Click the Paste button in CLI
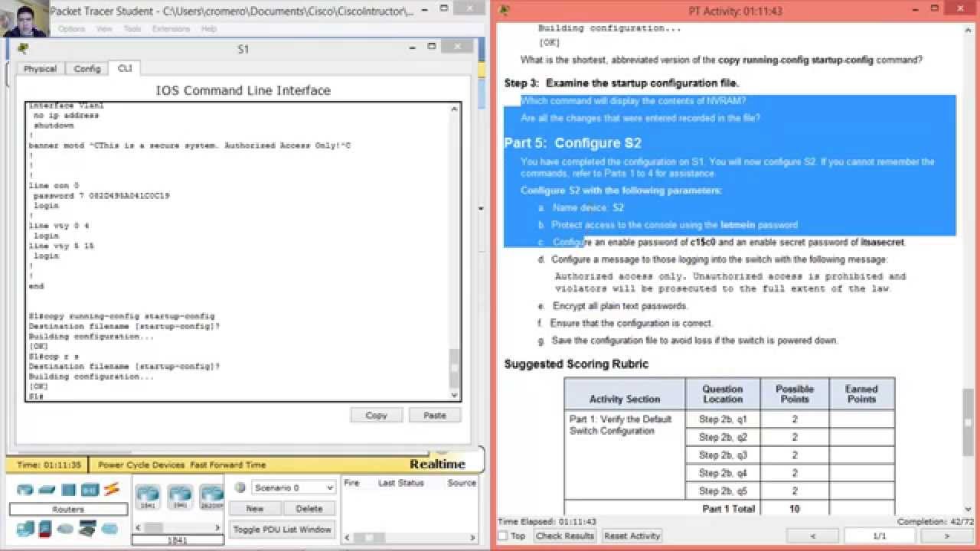980x551 pixels. (435, 415)
